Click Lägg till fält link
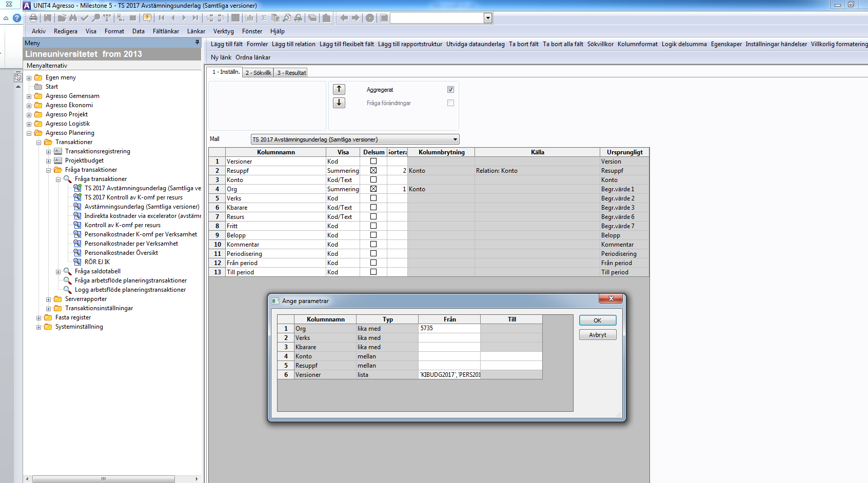Screen dimensions: 868x483 pos(227,44)
